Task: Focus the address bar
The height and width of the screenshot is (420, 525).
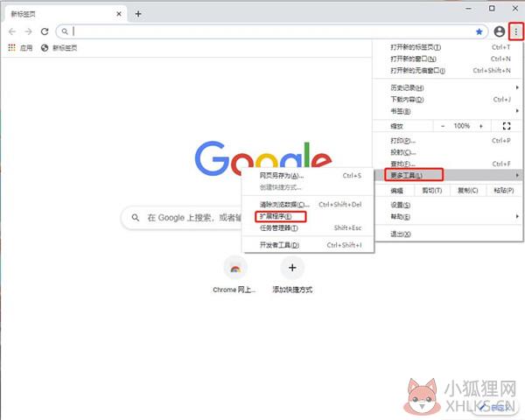Action: tap(271, 31)
